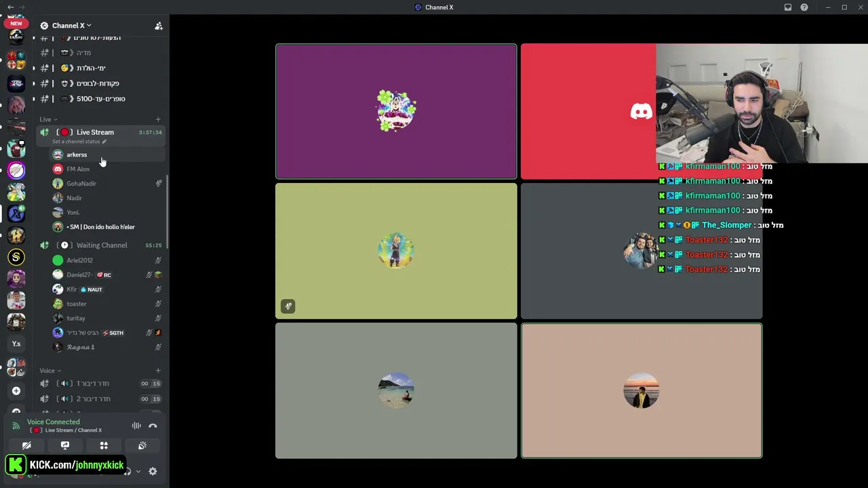The width and height of the screenshot is (868, 488).
Task: Open the Inbox icon in the title bar
Action: coord(788,7)
